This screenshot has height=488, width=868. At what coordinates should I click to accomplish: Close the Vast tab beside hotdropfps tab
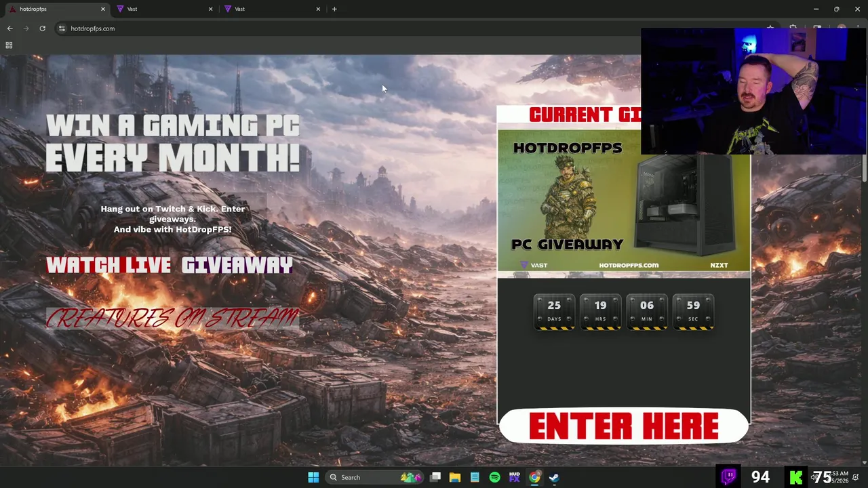[x=210, y=9]
